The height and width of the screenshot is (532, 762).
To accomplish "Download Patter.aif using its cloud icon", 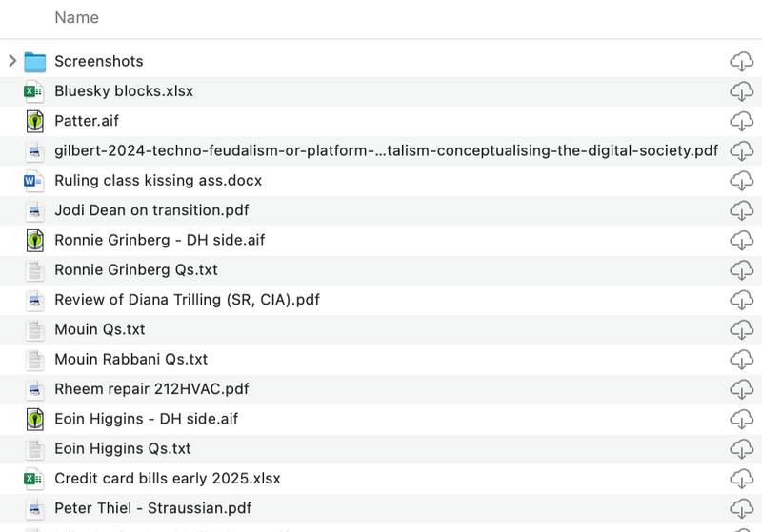I will tap(741, 121).
